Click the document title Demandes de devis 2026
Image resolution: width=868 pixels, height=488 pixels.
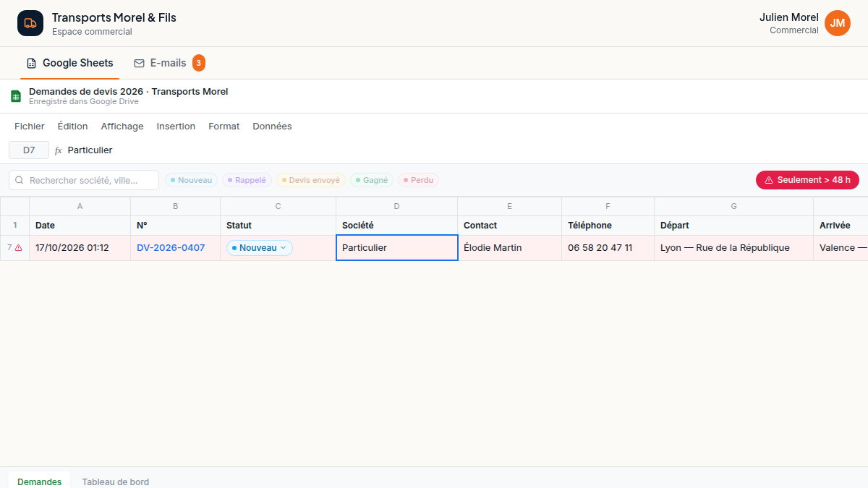[x=129, y=92]
